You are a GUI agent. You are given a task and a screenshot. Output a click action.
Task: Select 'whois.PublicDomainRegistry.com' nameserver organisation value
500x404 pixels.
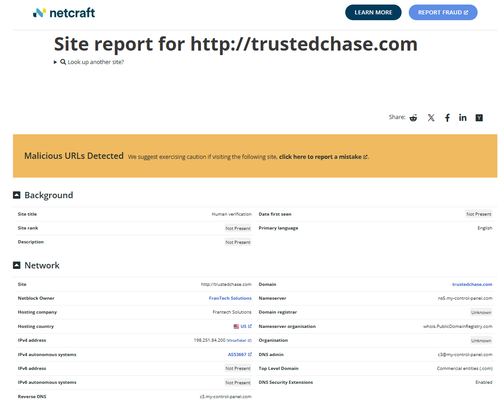(458, 326)
